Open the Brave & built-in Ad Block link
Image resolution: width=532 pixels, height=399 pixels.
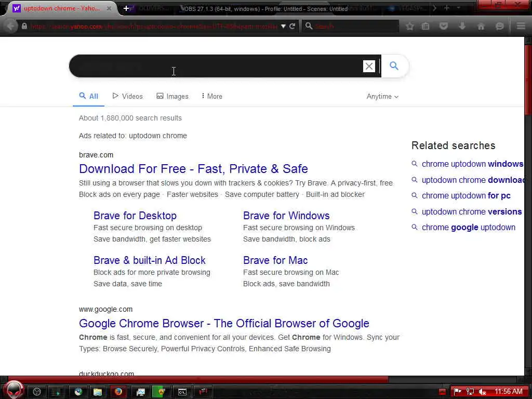click(x=150, y=260)
